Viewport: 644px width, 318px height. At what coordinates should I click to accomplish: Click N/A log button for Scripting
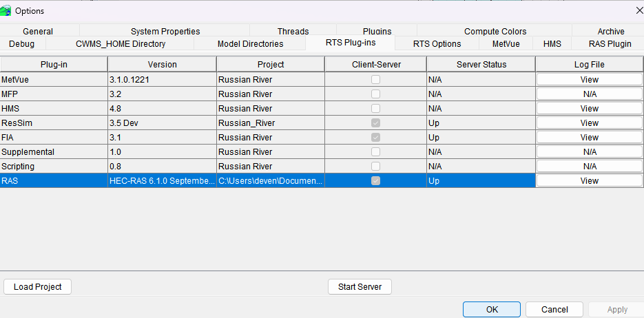[x=590, y=166]
